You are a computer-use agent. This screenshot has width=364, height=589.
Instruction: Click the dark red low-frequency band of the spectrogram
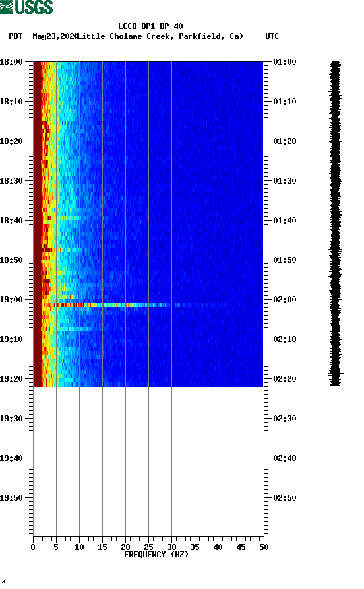coord(38,224)
